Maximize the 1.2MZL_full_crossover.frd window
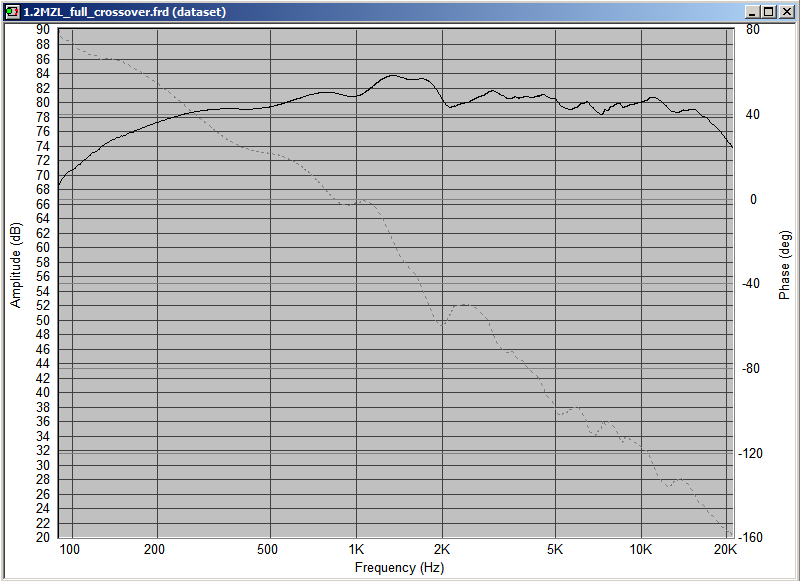800x581 pixels. point(768,11)
